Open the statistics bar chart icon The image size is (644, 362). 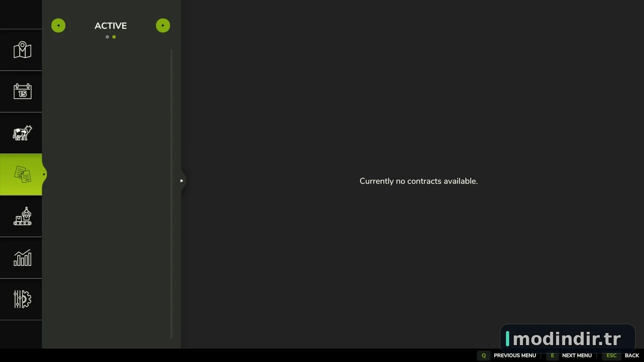[22, 257]
